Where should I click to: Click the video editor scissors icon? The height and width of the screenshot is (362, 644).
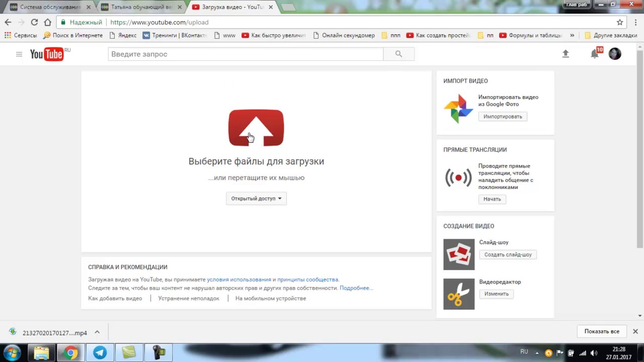pos(459,294)
